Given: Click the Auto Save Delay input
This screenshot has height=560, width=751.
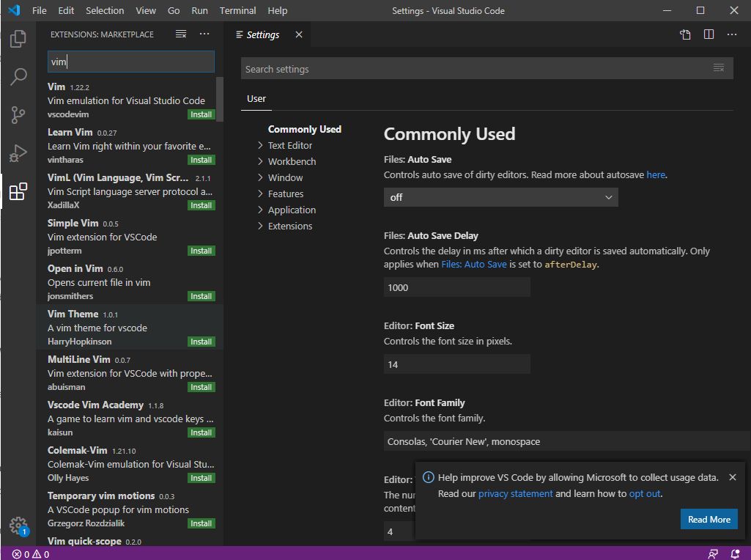Looking at the screenshot, I should click(x=457, y=287).
